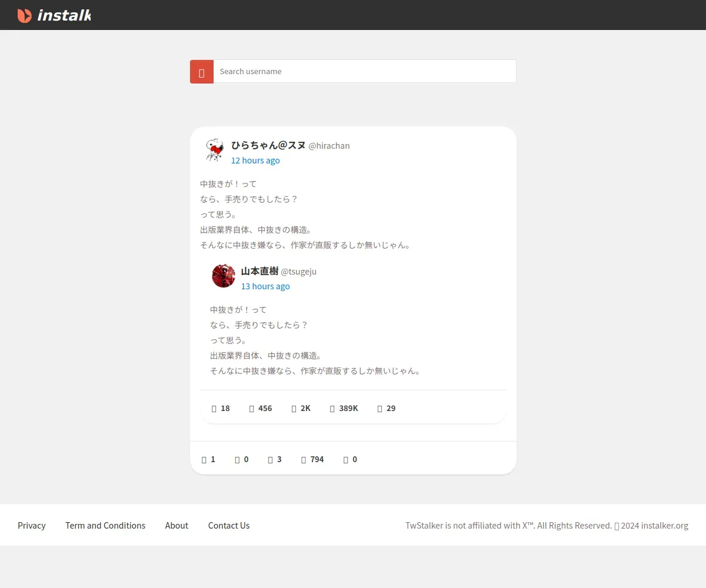This screenshot has width=706, height=588.
Task: Click quoted tweet line '出版業界自体、中抜きの構造。'
Action: point(266,356)
